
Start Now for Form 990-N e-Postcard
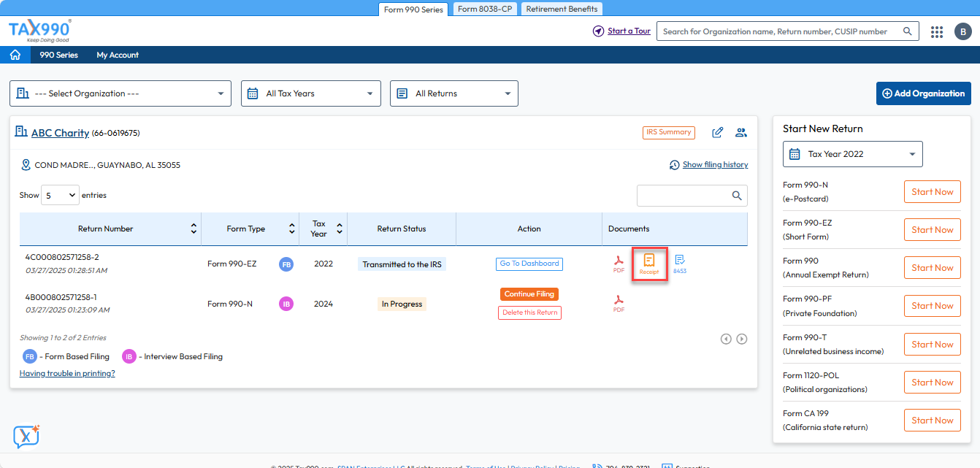[x=933, y=192]
